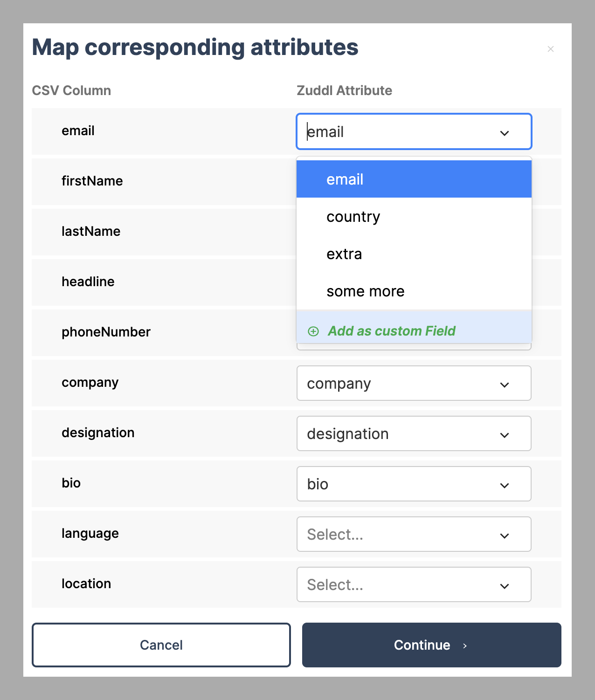Choose country from the dropdown options
Screen dimensions: 595x700
tap(414, 216)
